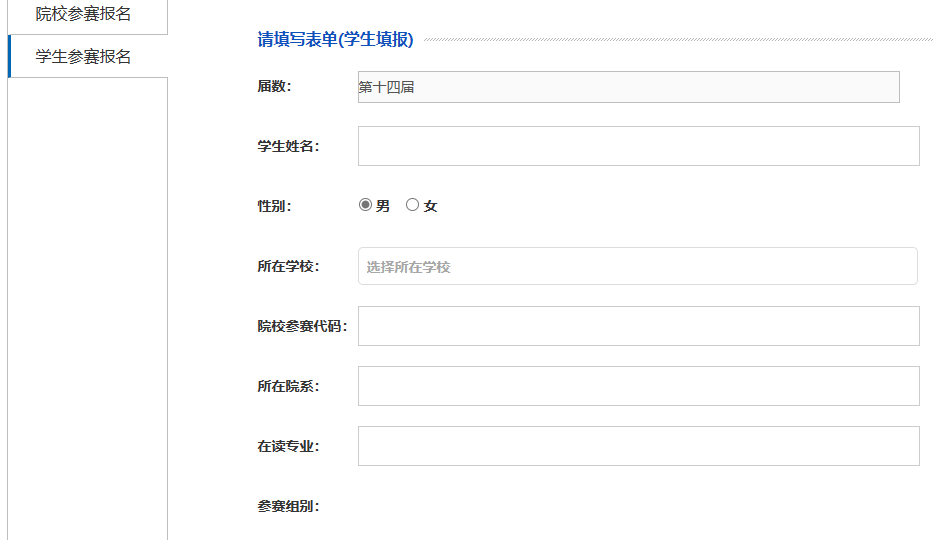Focus the 学生姓名 text input
The height and width of the screenshot is (540, 933).
pyautogui.click(x=638, y=146)
